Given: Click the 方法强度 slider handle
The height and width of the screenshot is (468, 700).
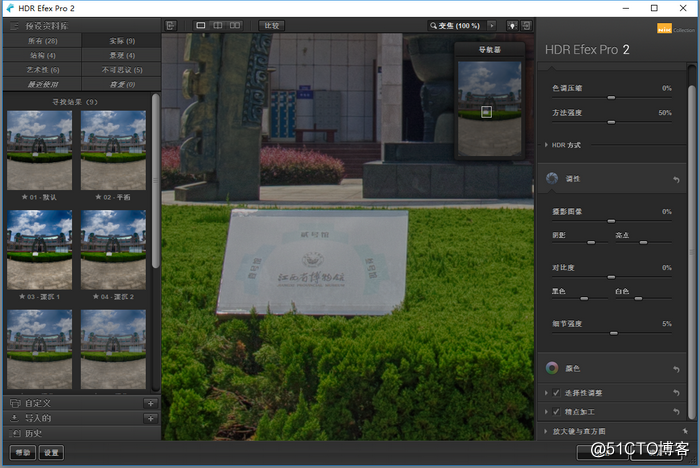Looking at the screenshot, I should tap(611, 122).
